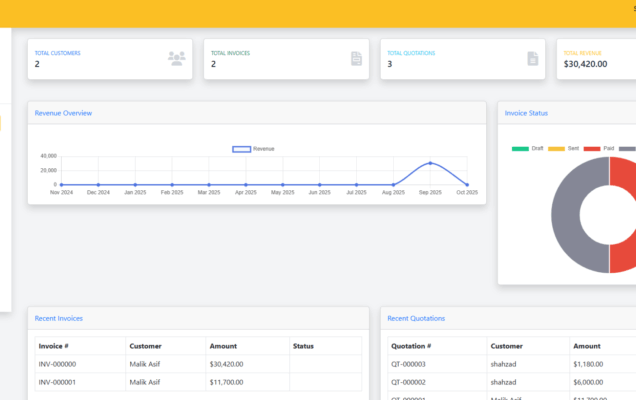Open quotation QT-000002
The width and height of the screenshot is (636, 400).
pos(408,382)
